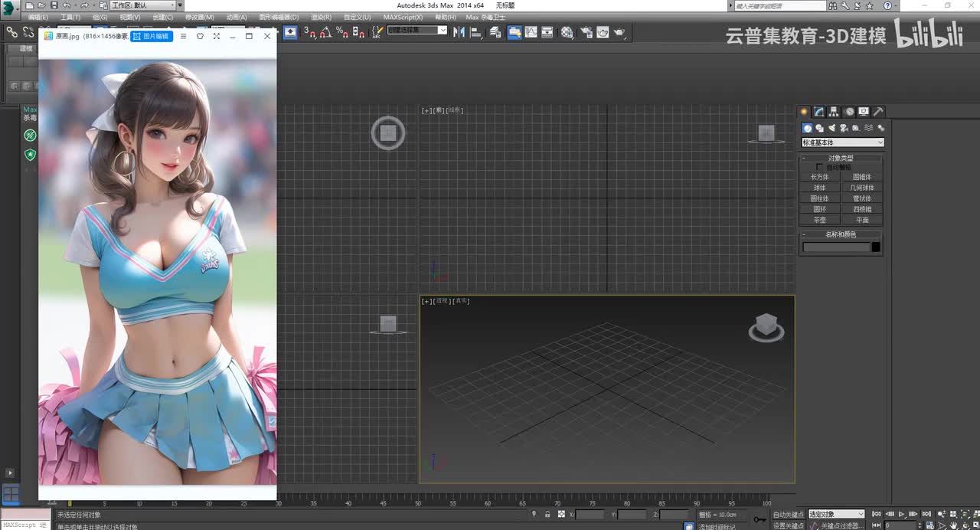The width and height of the screenshot is (980, 530).
Task: Create a 球体 sphere primitive
Action: click(820, 188)
